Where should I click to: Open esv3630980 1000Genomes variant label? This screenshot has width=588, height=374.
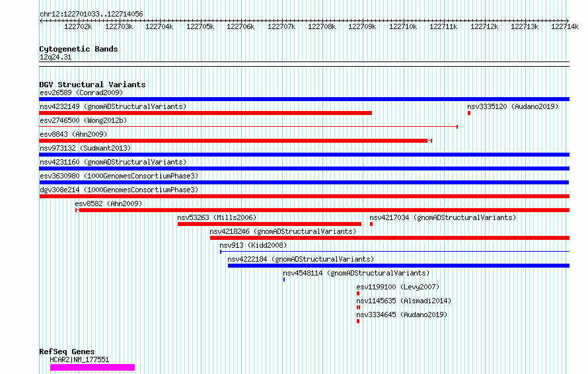(x=119, y=176)
